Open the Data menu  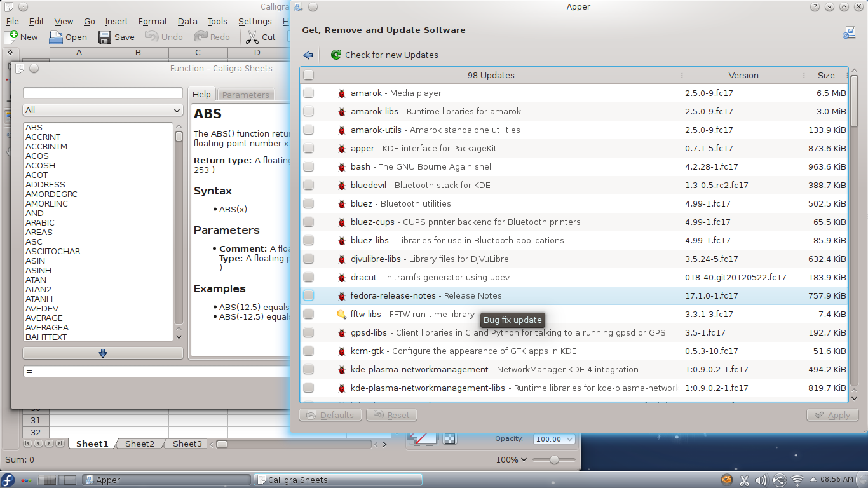tap(187, 21)
